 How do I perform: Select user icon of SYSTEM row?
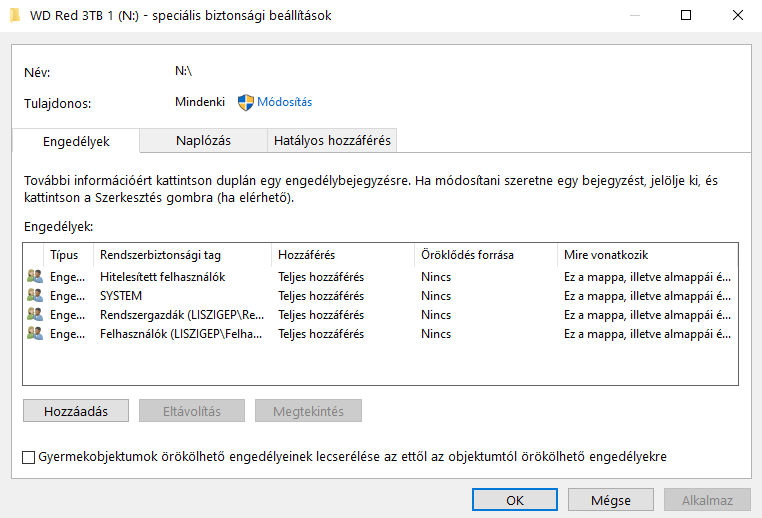click(x=35, y=295)
